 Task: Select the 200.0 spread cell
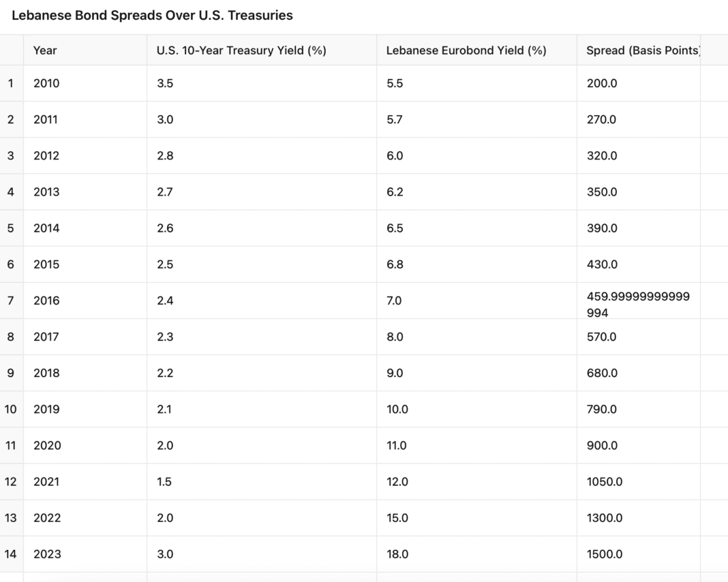(x=602, y=83)
